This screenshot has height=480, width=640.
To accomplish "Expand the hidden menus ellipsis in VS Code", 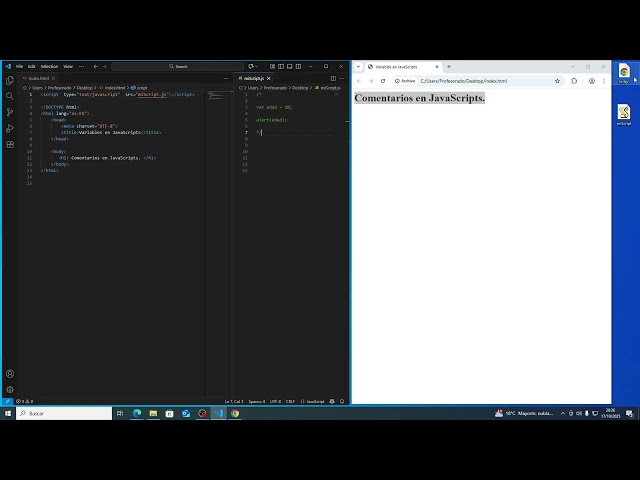I will (x=82, y=66).
